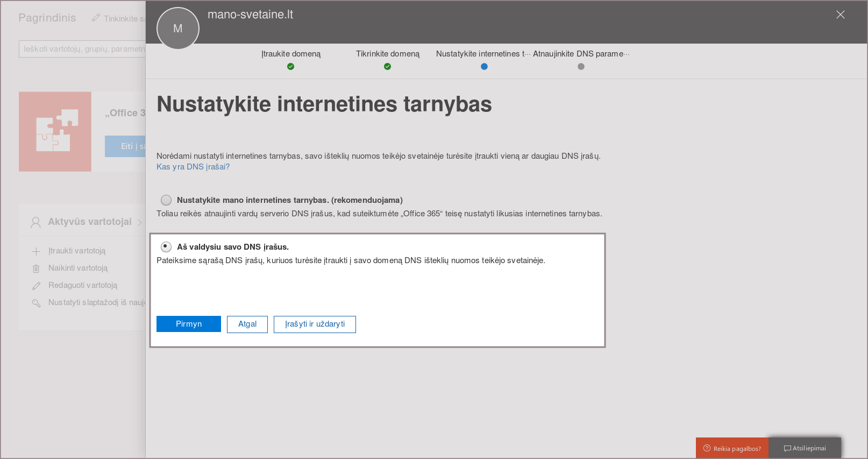Screen dimensions: 868x459
Task: Select 'Nustatykite mano internetines tarnybas' radio option
Action: coord(166,200)
